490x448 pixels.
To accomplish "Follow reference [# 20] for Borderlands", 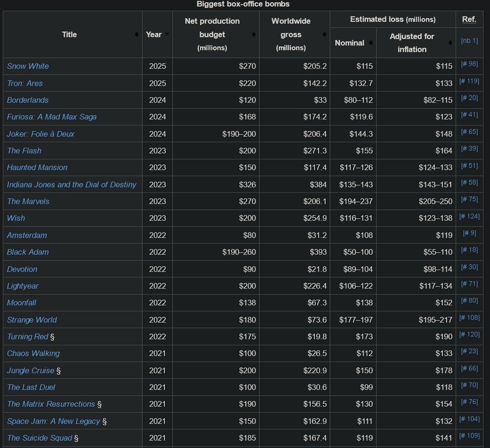I will click(470, 98).
